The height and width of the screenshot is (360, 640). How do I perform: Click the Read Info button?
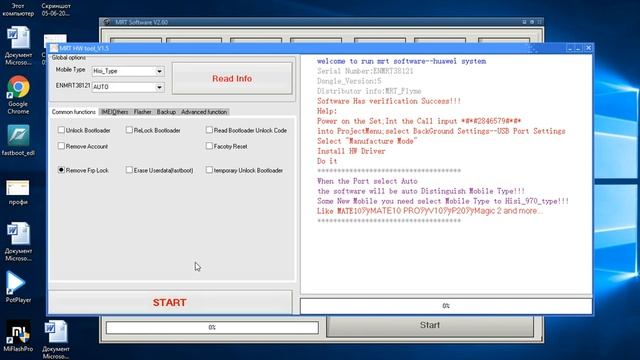click(232, 78)
